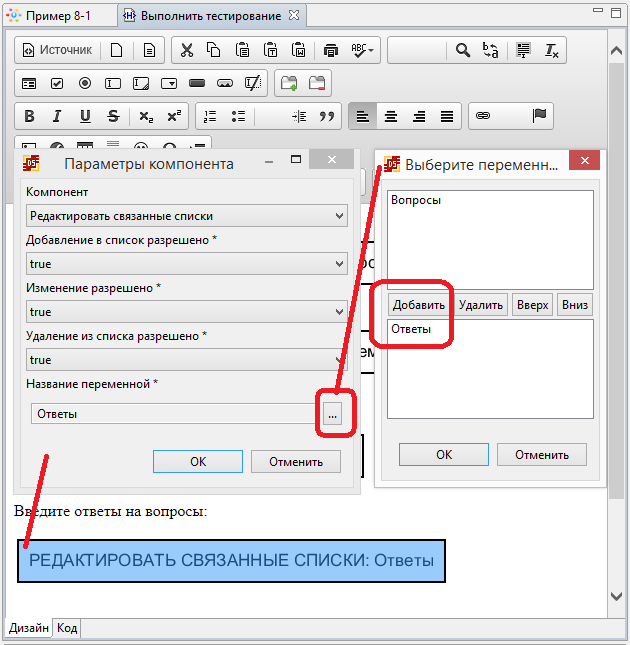
Task: Switch to Source view with Источник button
Action: 57,50
